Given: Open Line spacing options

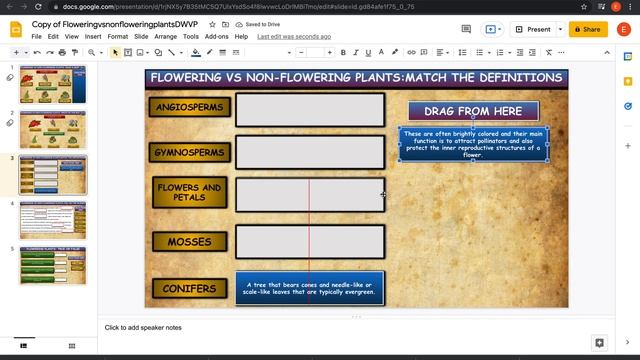Looking at the screenshot, I should [x=462, y=53].
